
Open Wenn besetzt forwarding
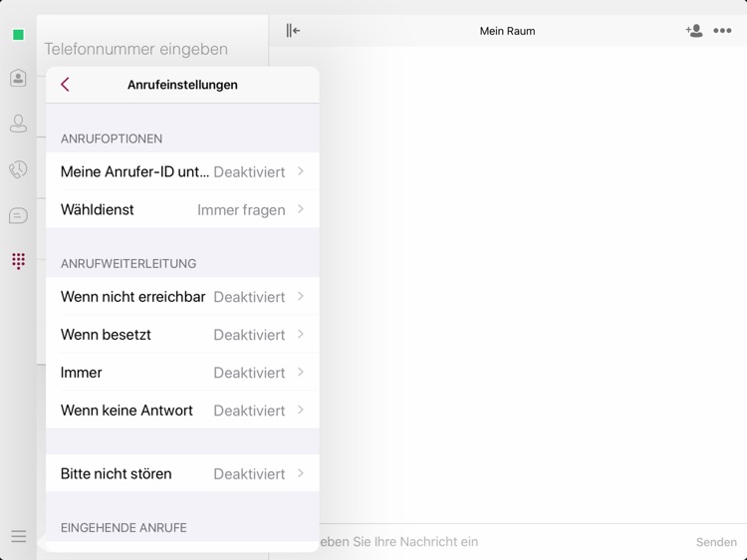tap(182, 334)
